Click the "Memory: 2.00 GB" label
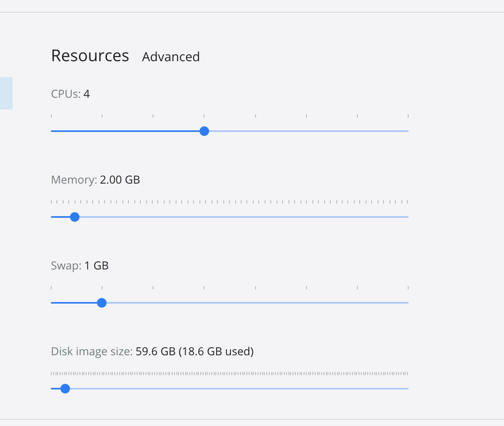Screen dimensions: 504x426 [95, 180]
